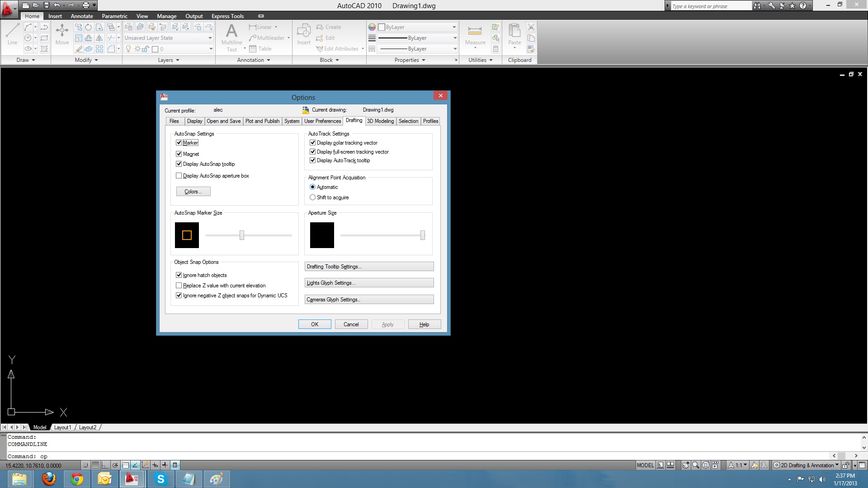This screenshot has height=488, width=868.
Task: Select the Automatic radio button
Action: click(x=312, y=187)
